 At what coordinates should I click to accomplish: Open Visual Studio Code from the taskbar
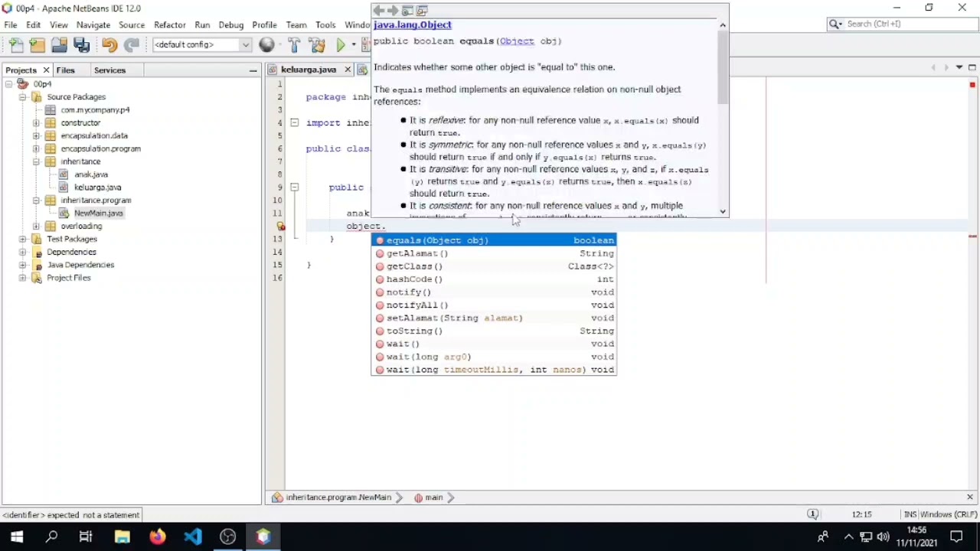tap(193, 537)
